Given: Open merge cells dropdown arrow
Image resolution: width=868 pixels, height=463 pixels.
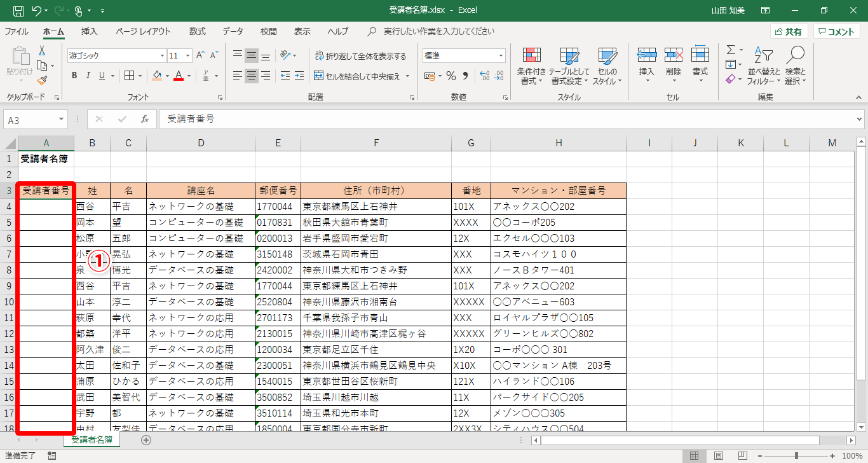Looking at the screenshot, I should tap(407, 76).
